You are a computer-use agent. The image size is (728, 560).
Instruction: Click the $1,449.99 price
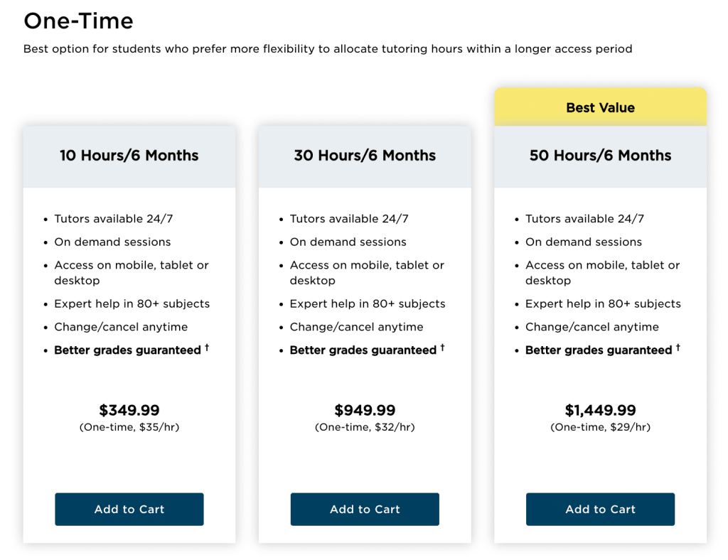(600, 410)
